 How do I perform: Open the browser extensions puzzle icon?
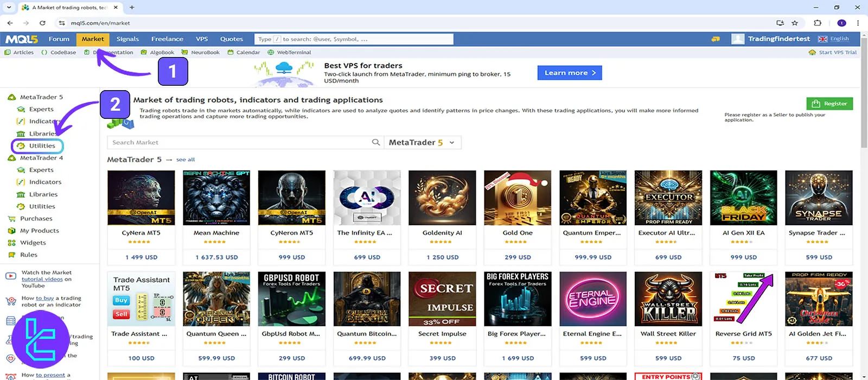(x=818, y=23)
